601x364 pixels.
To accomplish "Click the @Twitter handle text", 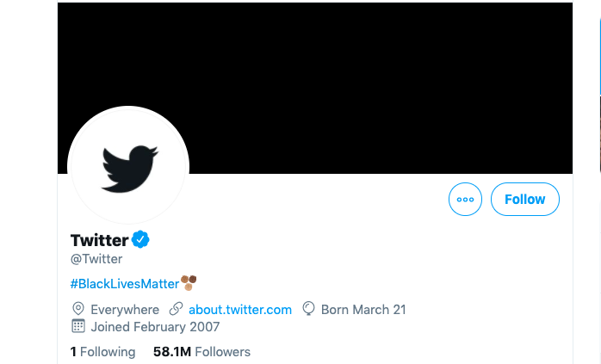I will [96, 259].
